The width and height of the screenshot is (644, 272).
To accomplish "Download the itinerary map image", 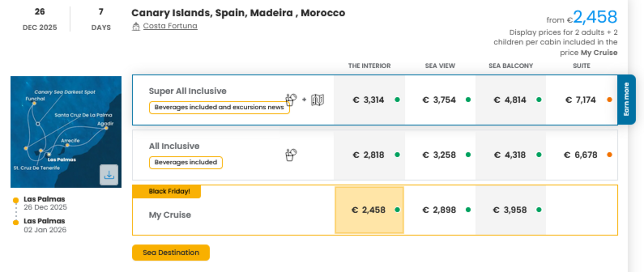I will click(109, 175).
